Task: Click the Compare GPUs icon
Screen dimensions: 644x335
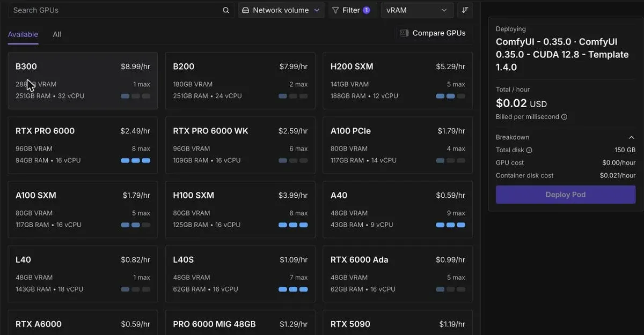Action: (404, 33)
